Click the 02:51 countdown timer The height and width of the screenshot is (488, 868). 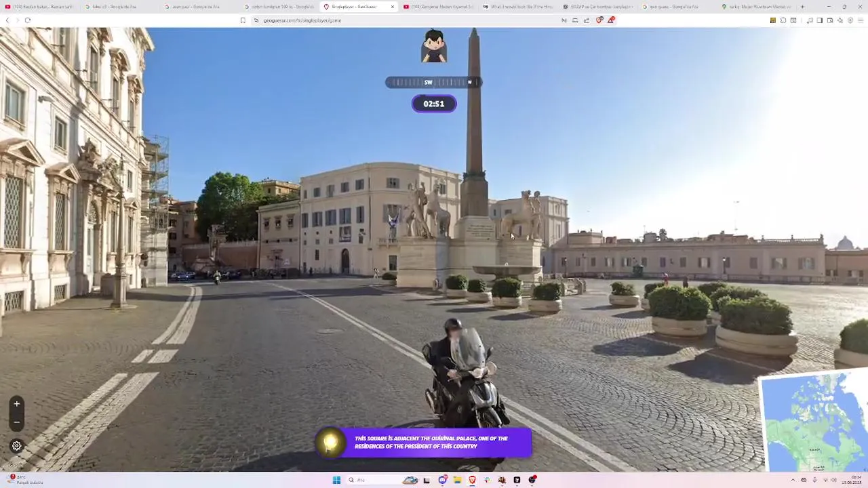click(434, 104)
